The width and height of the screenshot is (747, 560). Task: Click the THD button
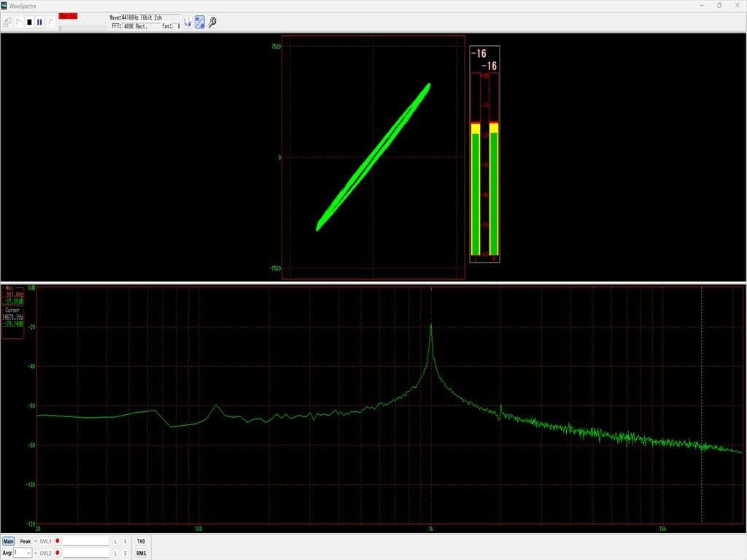[141, 542]
